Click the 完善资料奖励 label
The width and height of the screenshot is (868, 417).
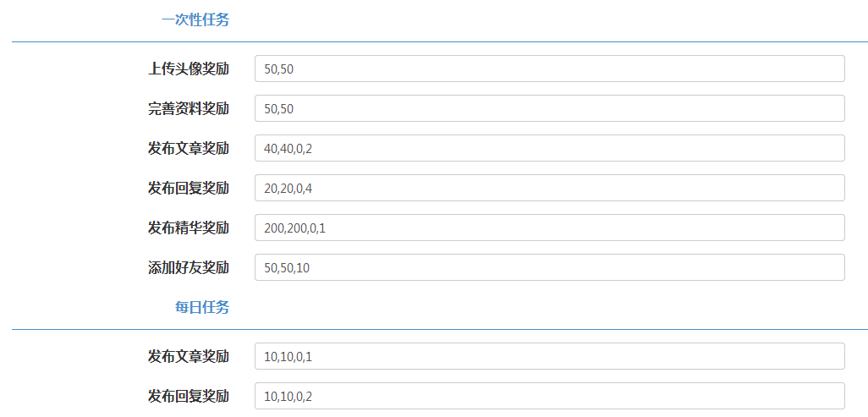pyautogui.click(x=189, y=108)
